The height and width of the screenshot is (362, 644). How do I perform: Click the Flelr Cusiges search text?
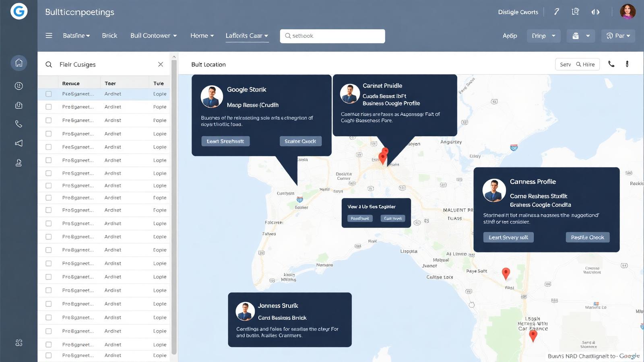(78, 64)
